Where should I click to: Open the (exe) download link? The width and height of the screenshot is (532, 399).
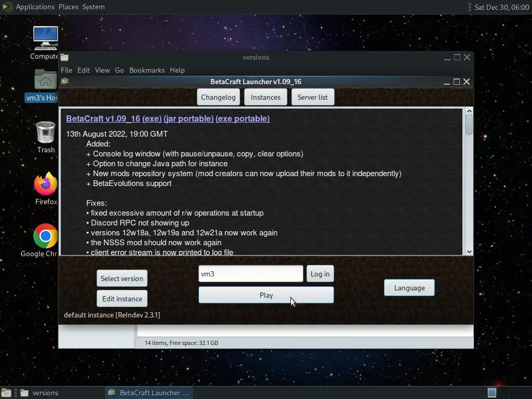click(x=152, y=119)
